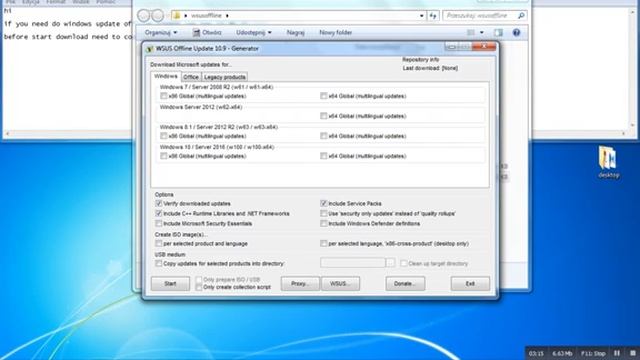Click Otwórz in Explorer toolbar
The image size is (640, 360).
tap(207, 33)
